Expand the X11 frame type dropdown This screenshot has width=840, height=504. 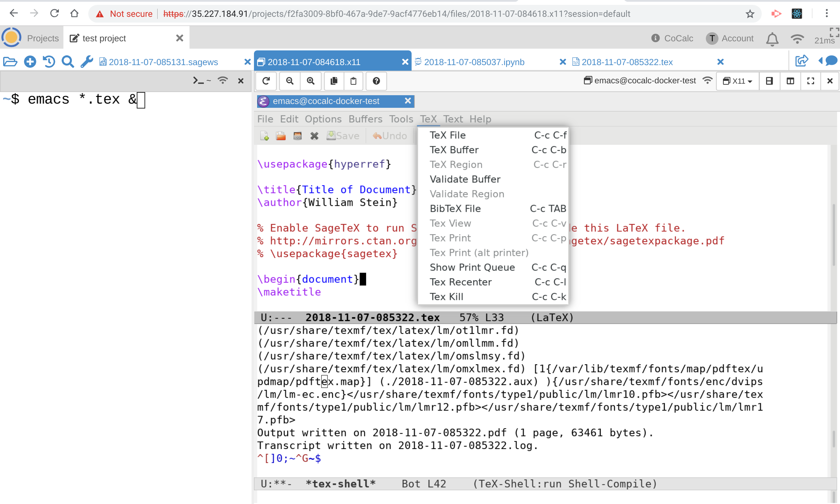tap(738, 81)
